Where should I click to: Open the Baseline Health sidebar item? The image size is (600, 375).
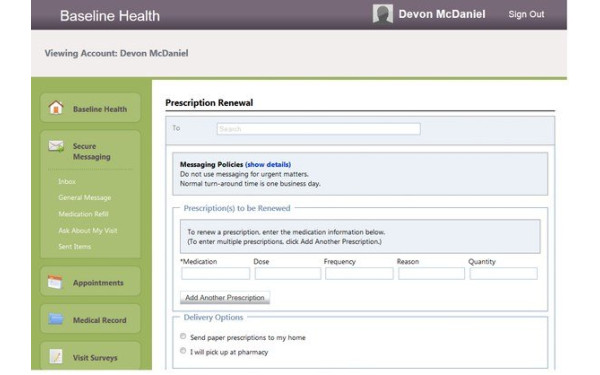pos(90,108)
